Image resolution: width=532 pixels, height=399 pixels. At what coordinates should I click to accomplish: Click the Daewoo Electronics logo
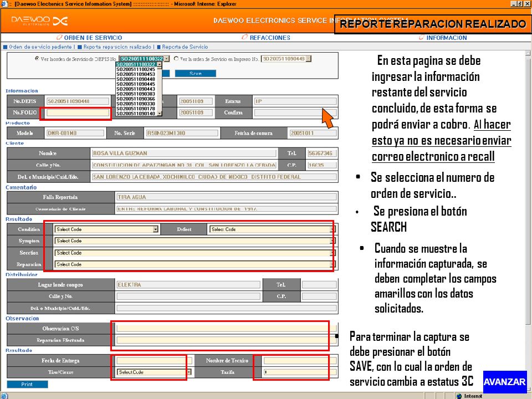coord(39,21)
